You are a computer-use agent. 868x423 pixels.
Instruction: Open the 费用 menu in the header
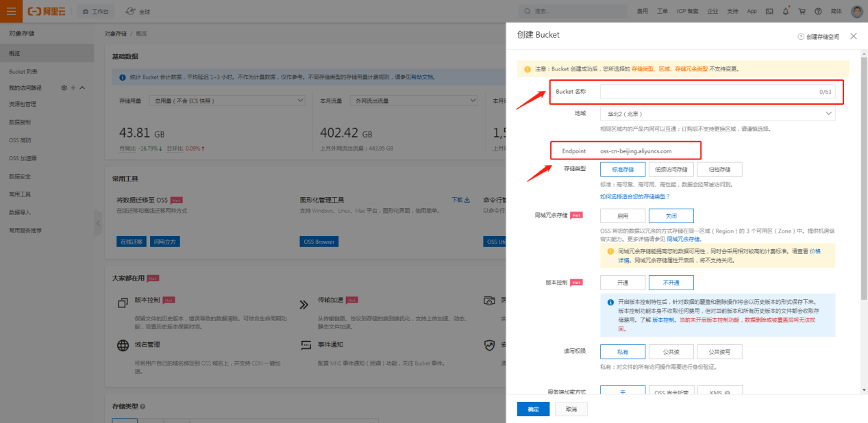(x=643, y=12)
